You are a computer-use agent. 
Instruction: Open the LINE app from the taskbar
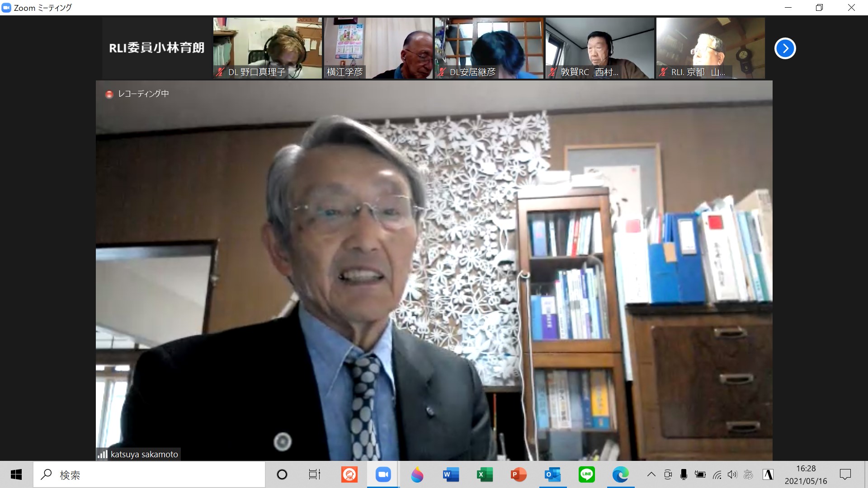click(x=586, y=474)
